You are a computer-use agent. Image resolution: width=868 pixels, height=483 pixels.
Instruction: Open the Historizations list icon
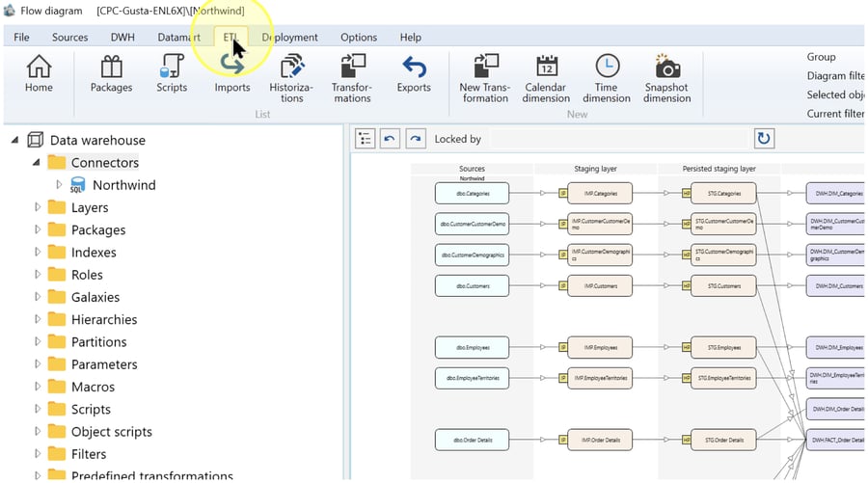(x=291, y=78)
